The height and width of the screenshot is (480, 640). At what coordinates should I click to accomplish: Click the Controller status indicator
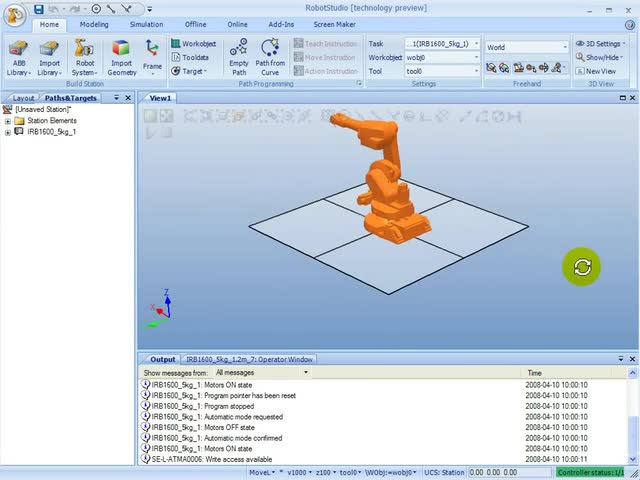pyautogui.click(x=591, y=472)
